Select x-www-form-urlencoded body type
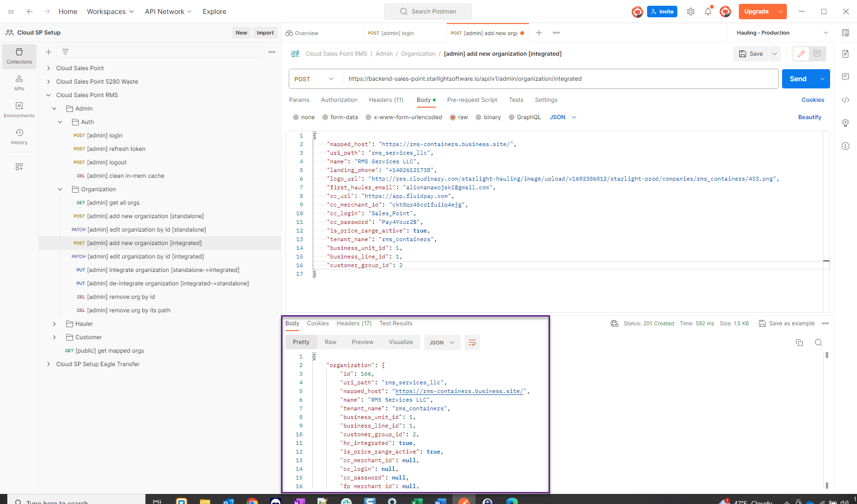 (x=368, y=117)
